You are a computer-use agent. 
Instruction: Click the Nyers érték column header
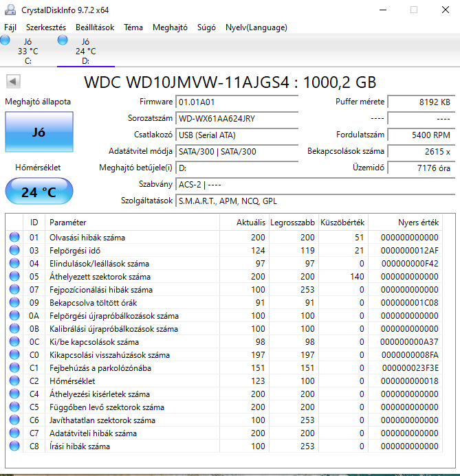point(405,223)
